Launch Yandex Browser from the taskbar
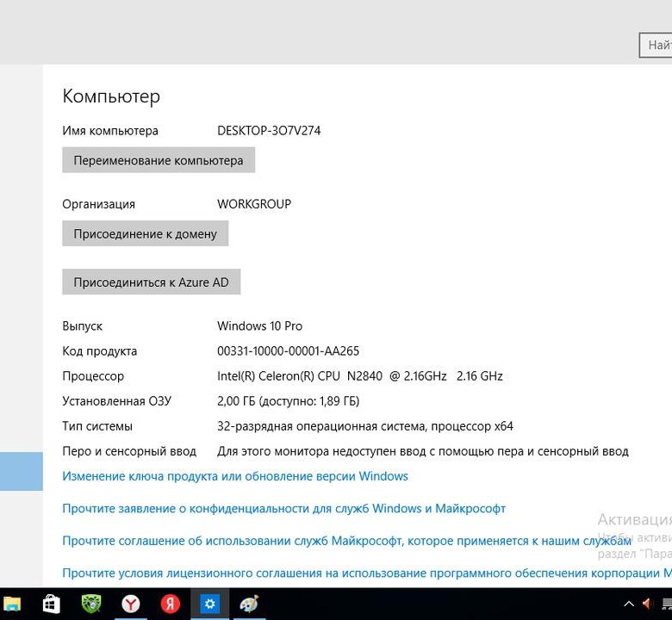 click(x=130, y=604)
